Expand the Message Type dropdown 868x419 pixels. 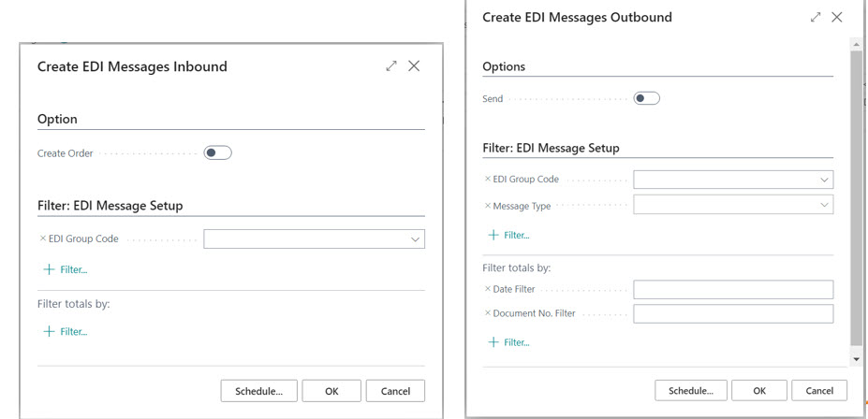(x=824, y=205)
